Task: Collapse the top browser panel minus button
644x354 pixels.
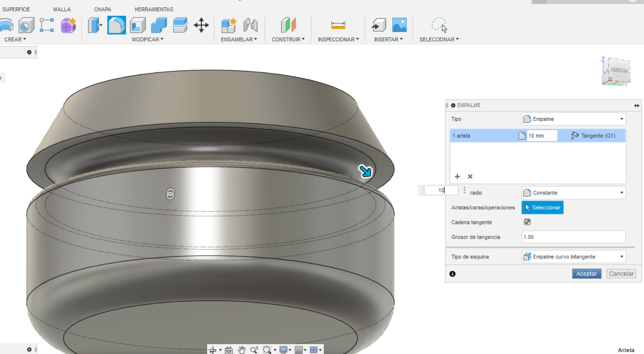Action: (x=29, y=52)
